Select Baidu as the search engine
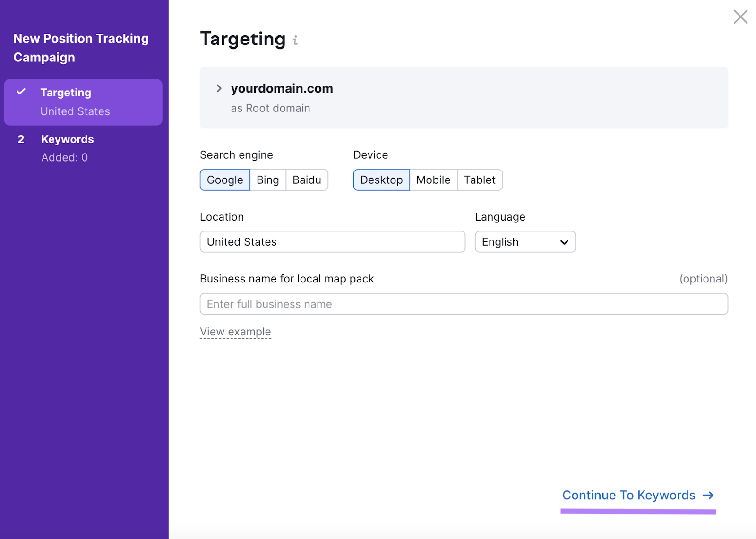This screenshot has width=756, height=539. coord(307,180)
